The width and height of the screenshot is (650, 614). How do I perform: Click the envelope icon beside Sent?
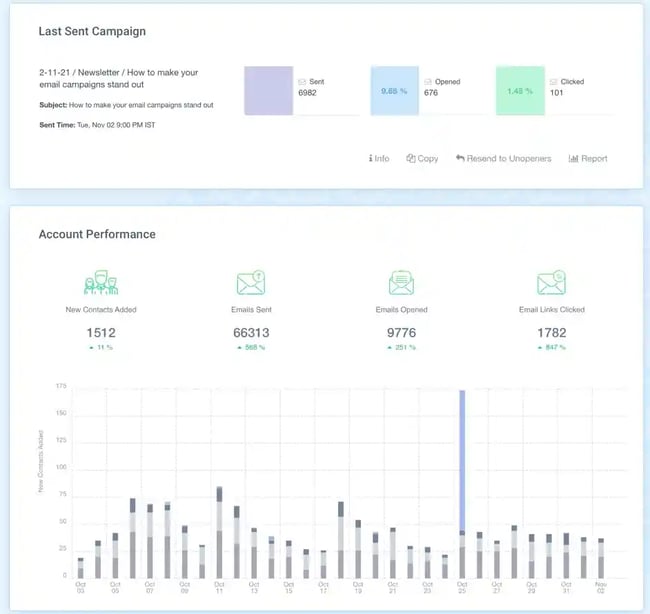(x=302, y=82)
